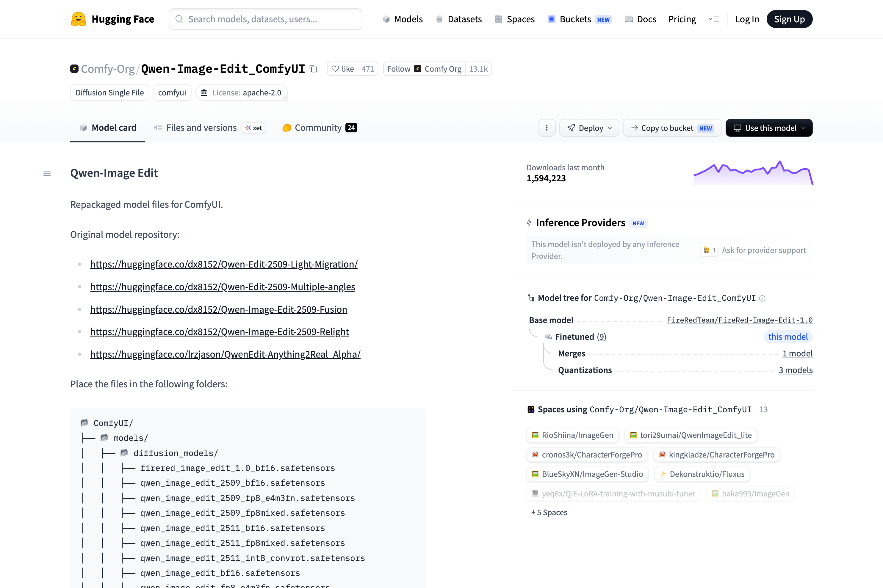Click the Hugging Face logo
The width and height of the screenshot is (883, 588).
[112, 19]
